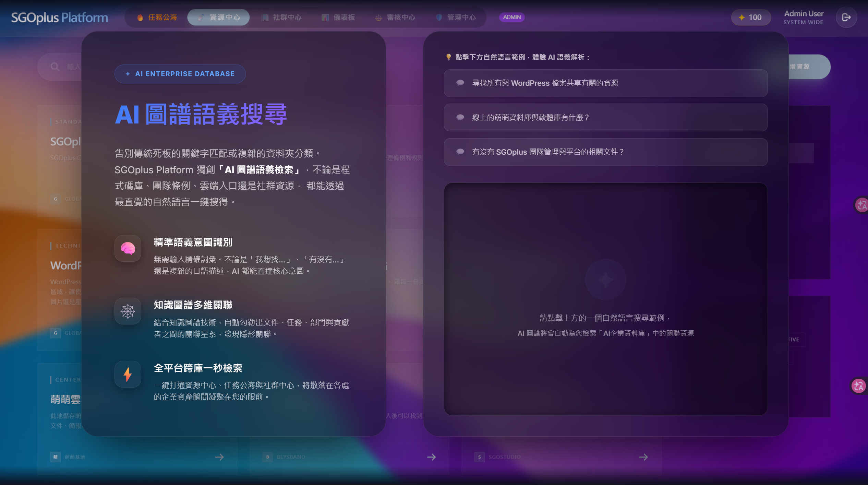Screen dimensions: 868x485
Task: Click the sparkle icon in AI ENTERPRISE DATABASE badge
Action: pos(128,74)
